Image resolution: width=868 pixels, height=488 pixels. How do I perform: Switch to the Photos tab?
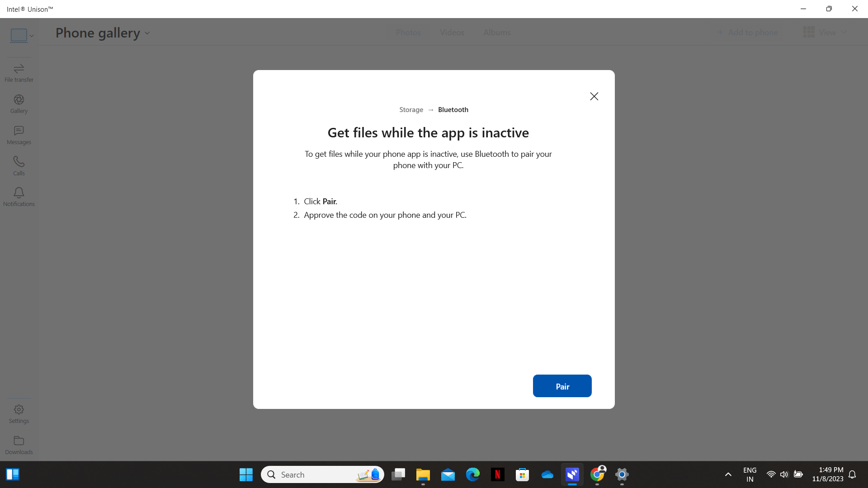[408, 33]
